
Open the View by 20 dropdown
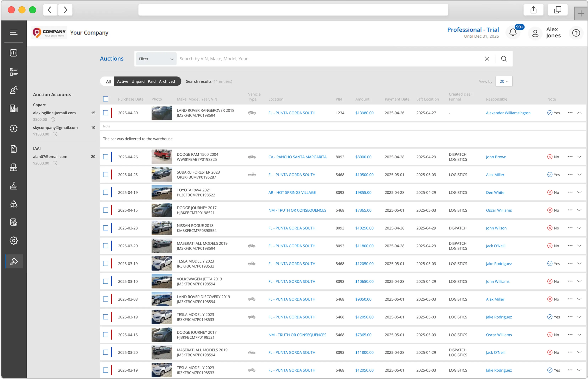[x=504, y=81]
